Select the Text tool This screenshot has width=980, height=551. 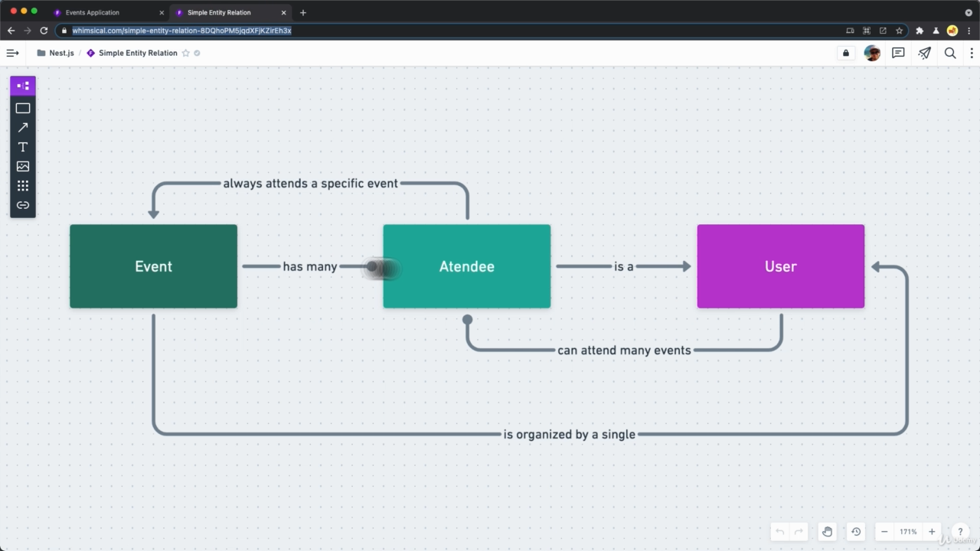[23, 147]
